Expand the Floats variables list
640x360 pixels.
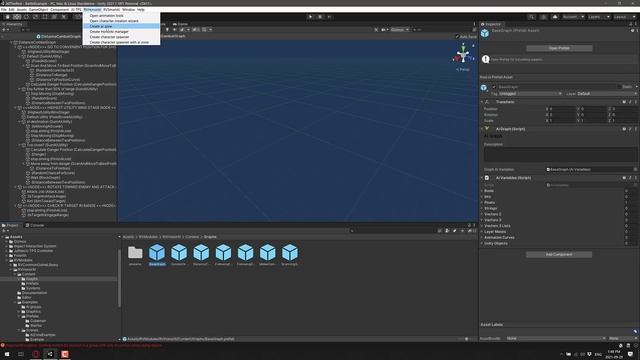coord(482,202)
